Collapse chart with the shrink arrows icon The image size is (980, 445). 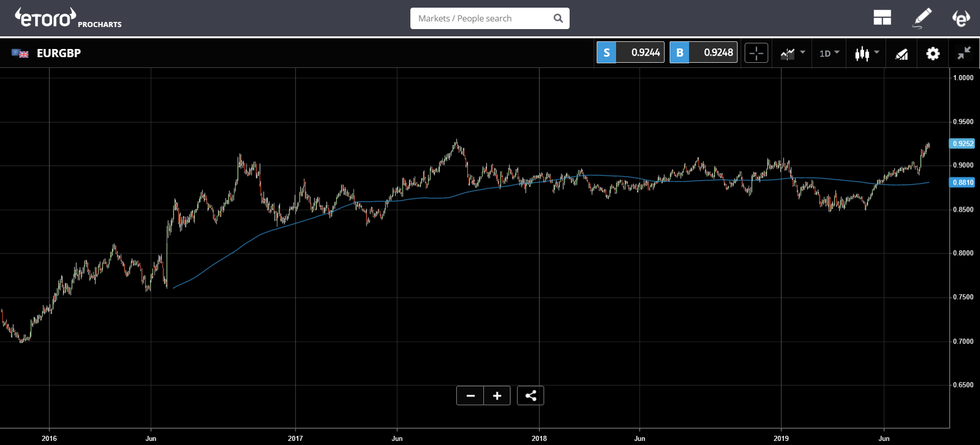point(964,53)
